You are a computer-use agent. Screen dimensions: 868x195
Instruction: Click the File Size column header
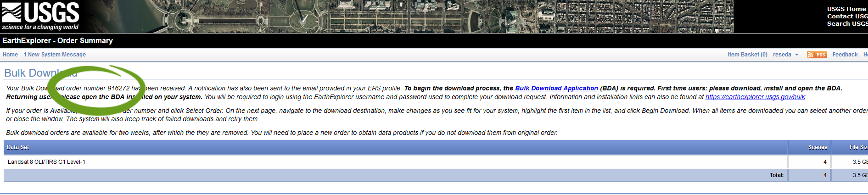[x=857, y=147]
